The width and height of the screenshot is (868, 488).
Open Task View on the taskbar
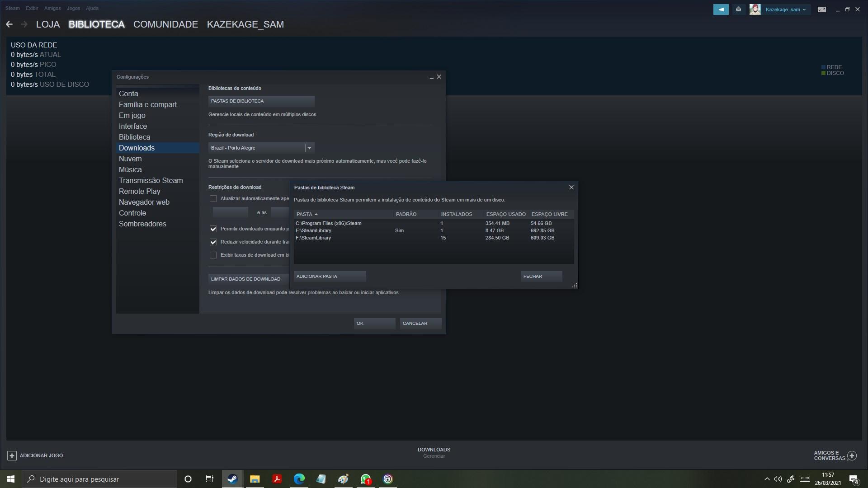(209, 479)
